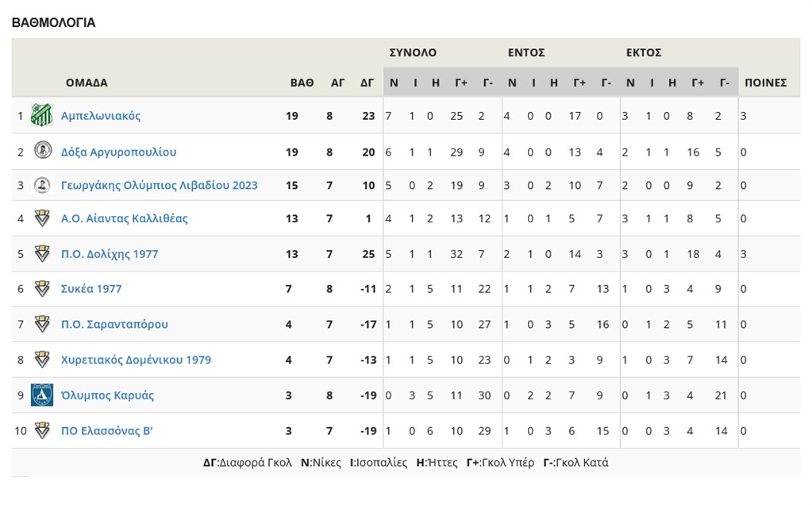
Task: Open Χυρετιακός Δομένικου 1979 team link
Action: pos(136,360)
